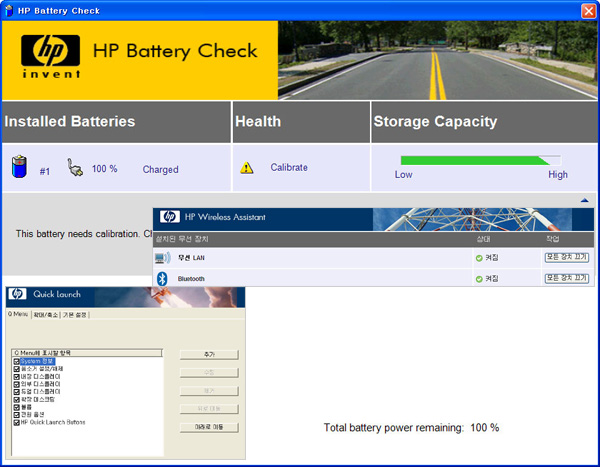Click the 무선 LAN device name
600x467 pixels.
pos(191,258)
